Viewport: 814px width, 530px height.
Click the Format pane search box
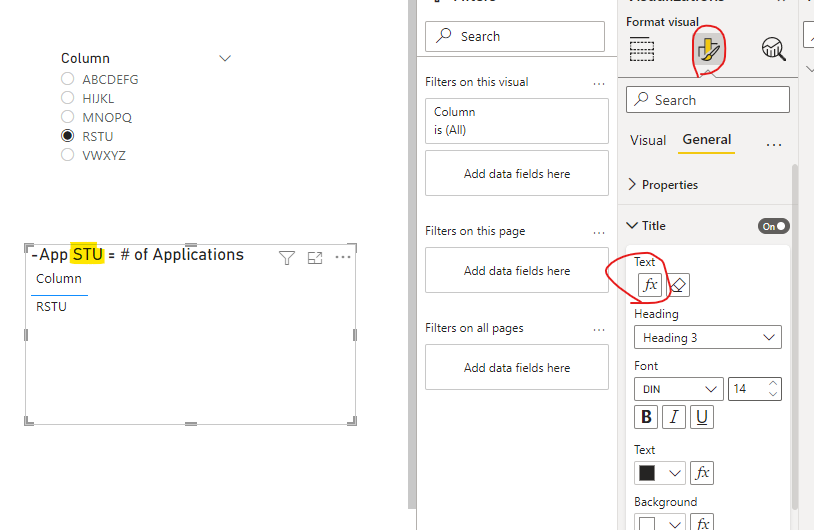(708, 100)
